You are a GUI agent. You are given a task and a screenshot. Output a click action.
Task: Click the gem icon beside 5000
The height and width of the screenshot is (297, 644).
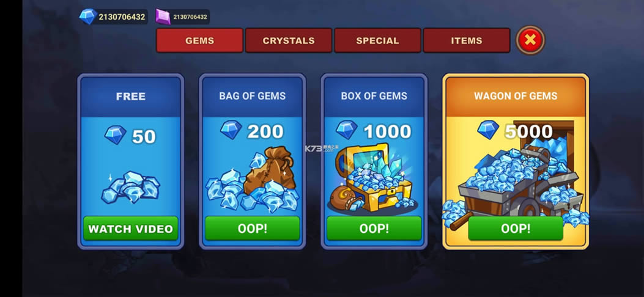[488, 129]
